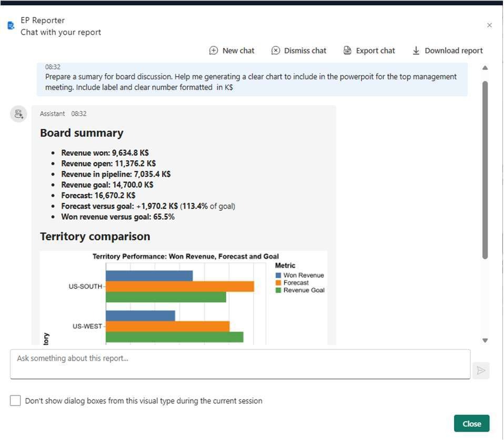This screenshot has width=504, height=440.
Task: Focus the Ask something about this report field
Action: click(240, 364)
